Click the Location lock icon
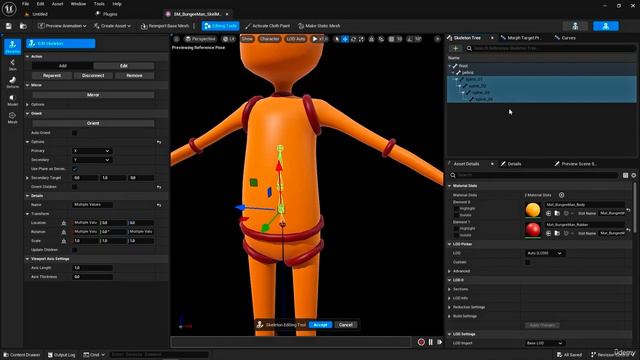Viewport: 640px width, 360px height. click(x=64, y=223)
